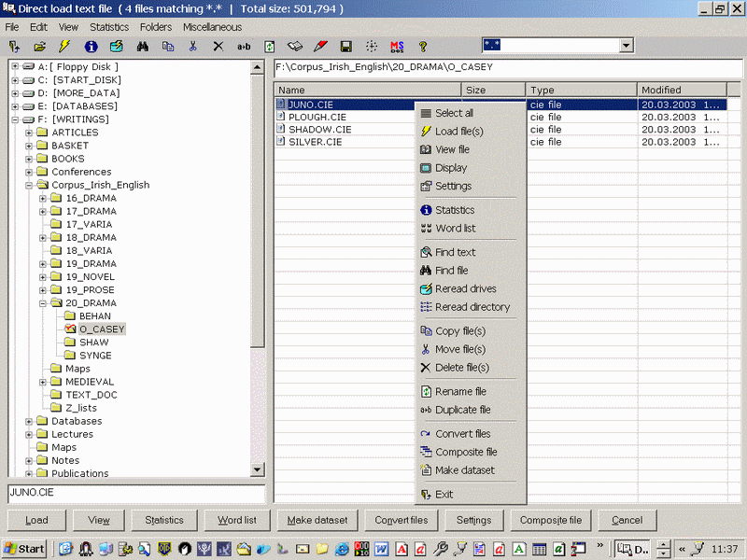Click the lightning bolt load icon in toolbar
The width and height of the screenshot is (747, 560).
click(x=64, y=46)
